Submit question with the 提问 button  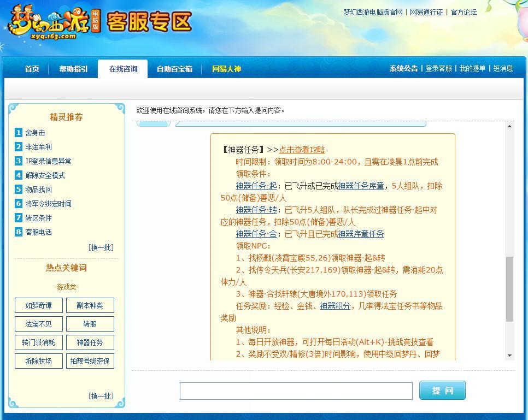coord(442,390)
